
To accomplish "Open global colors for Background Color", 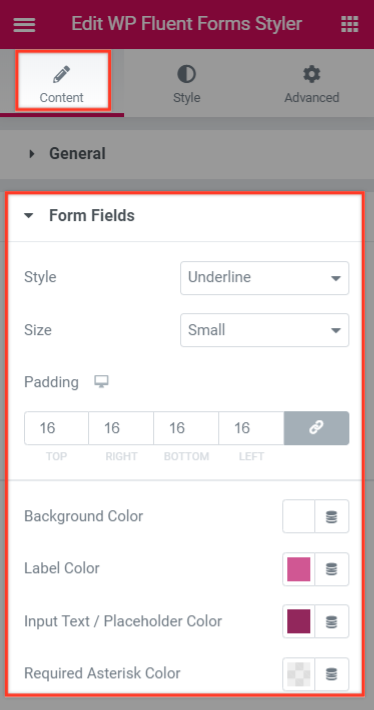I will [x=332, y=516].
